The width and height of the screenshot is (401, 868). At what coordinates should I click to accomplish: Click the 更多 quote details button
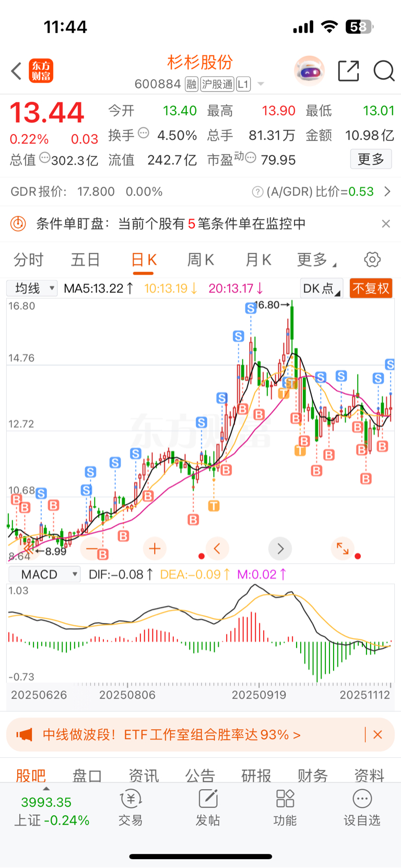pos(371,159)
